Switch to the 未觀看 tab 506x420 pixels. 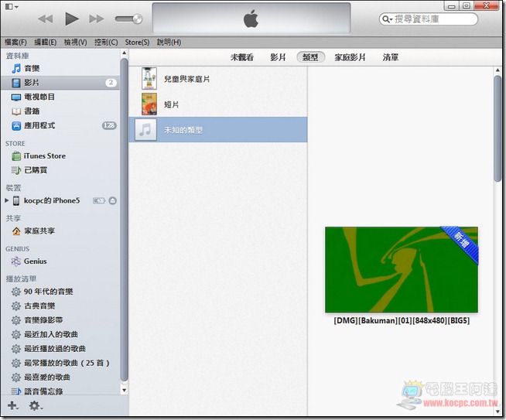[242, 57]
